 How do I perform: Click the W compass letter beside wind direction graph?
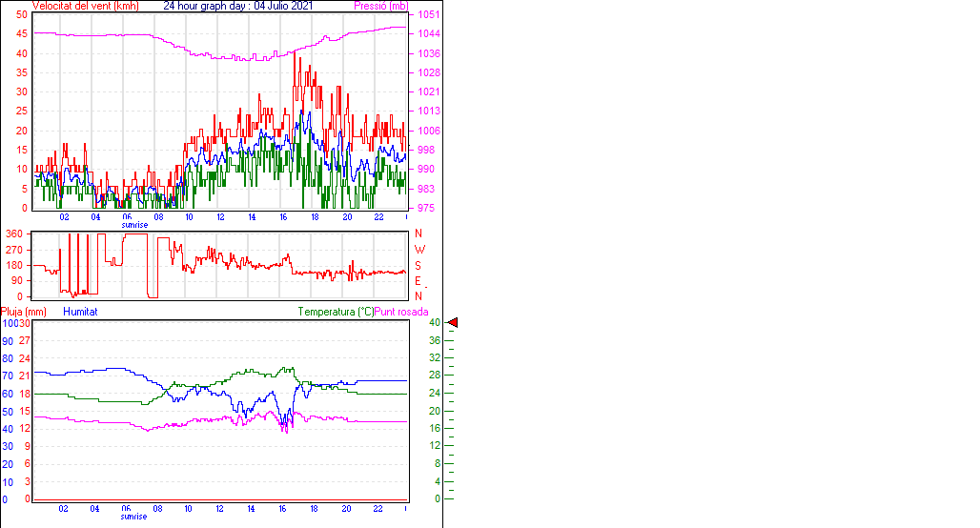pos(419,250)
